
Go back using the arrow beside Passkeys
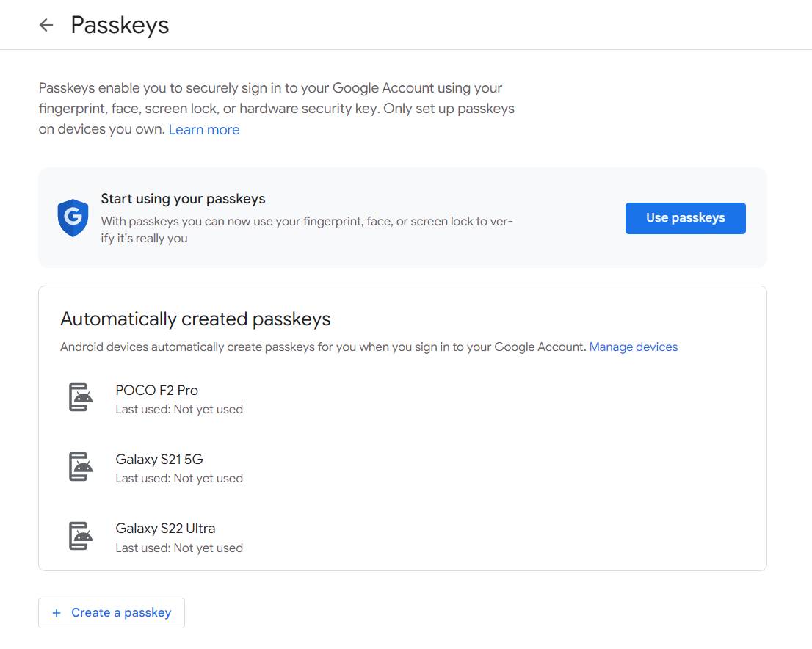click(x=46, y=25)
